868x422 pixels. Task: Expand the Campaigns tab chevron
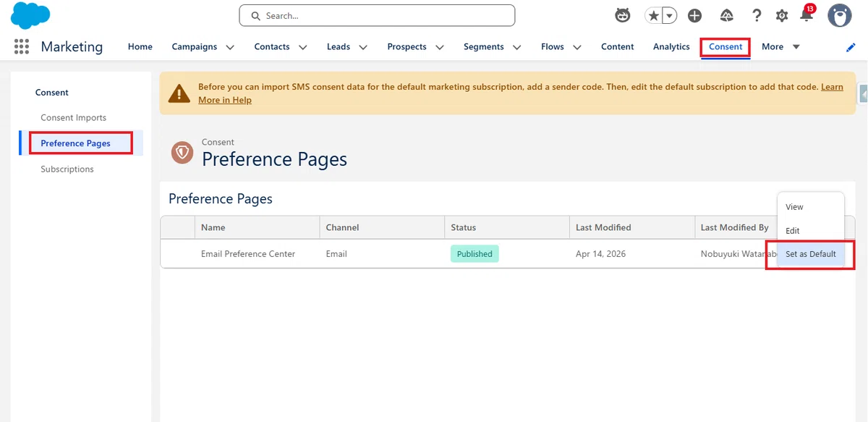pos(230,47)
